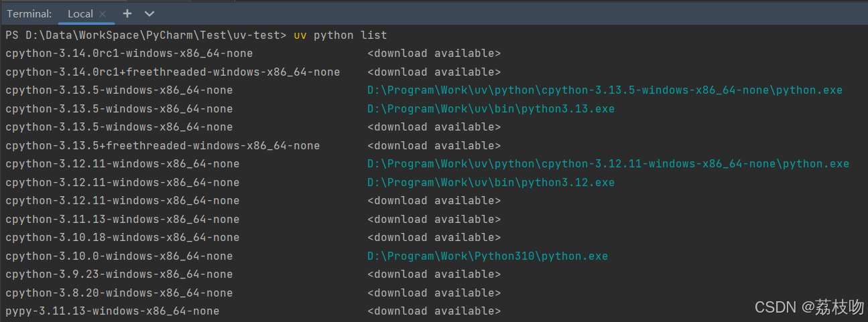Click the 'cpython-3.10.0-windows-x86_64-none' entry
This screenshot has width=868, height=322.
119,256
